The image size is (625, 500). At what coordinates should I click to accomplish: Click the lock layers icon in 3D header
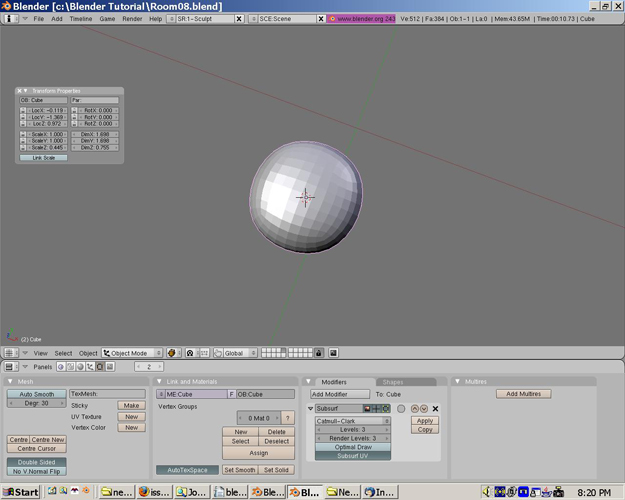[x=319, y=353]
